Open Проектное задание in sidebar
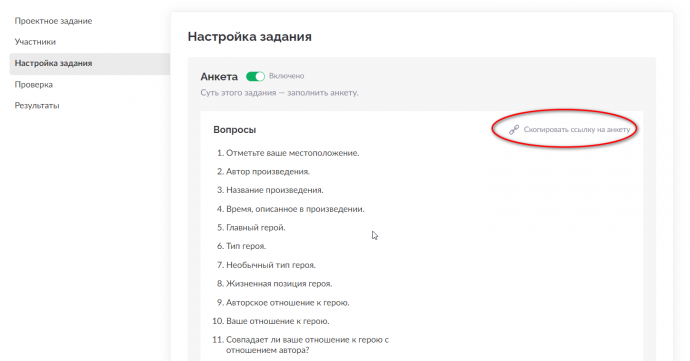Image resolution: width=690 pixels, height=361 pixels. click(x=53, y=21)
